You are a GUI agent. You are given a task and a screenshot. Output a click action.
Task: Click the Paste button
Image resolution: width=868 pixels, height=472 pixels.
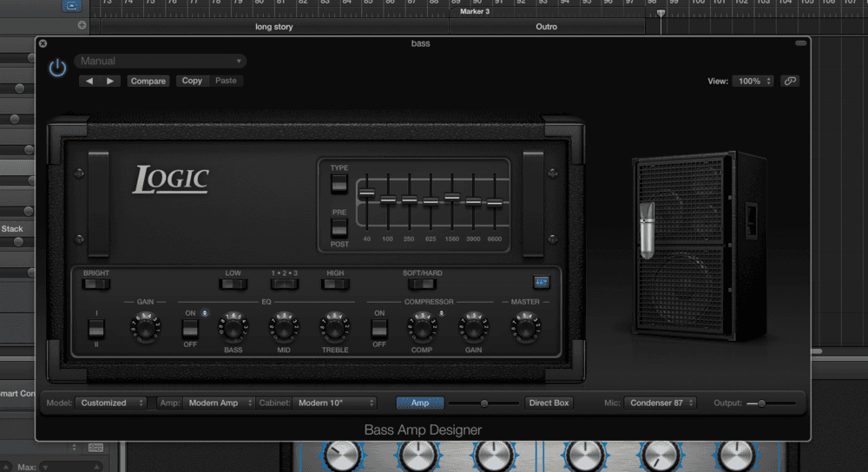click(226, 81)
